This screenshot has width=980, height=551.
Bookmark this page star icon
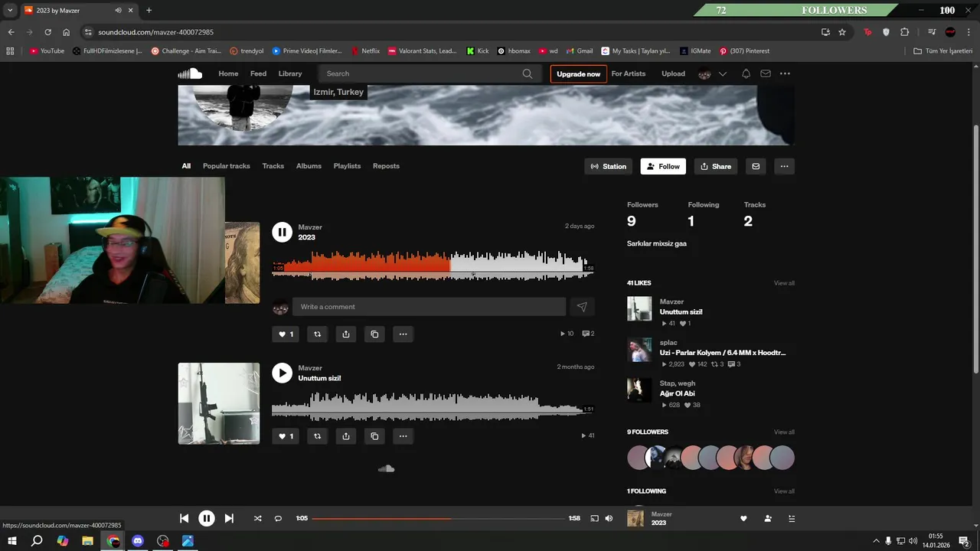coord(842,32)
